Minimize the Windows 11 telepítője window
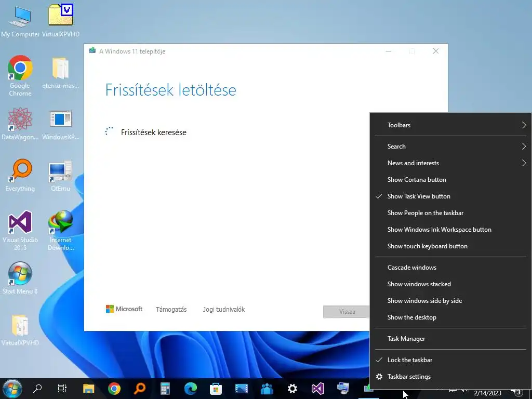 pyautogui.click(x=389, y=51)
